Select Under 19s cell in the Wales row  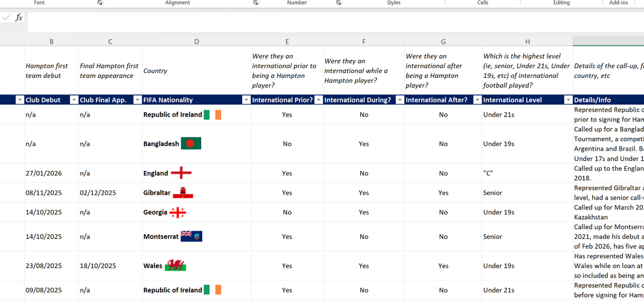pos(528,266)
